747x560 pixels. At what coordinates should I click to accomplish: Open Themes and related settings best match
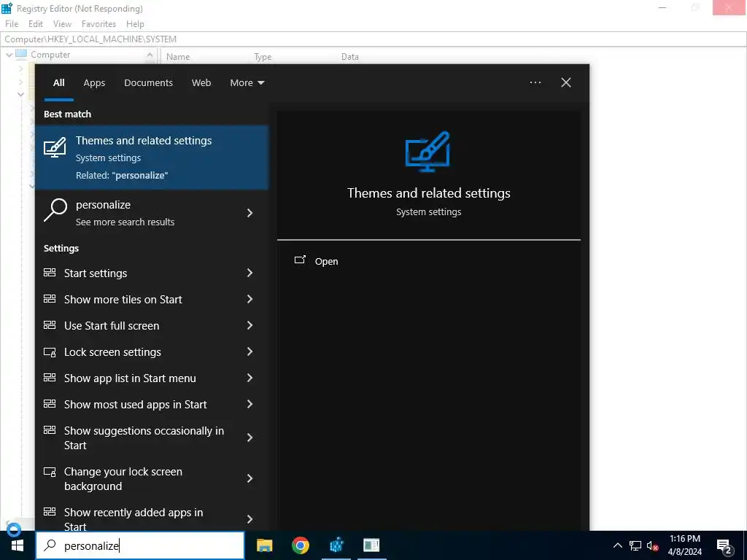click(x=152, y=157)
